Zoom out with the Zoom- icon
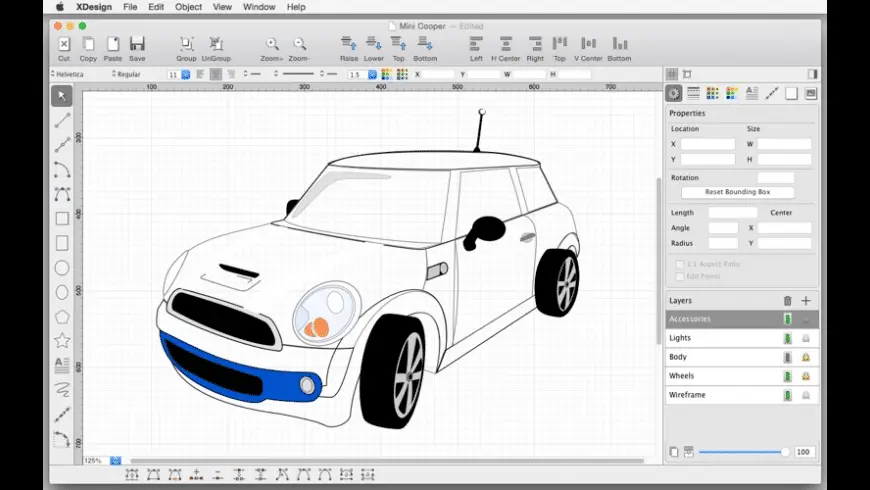This screenshot has width=870, height=490. coord(299,49)
